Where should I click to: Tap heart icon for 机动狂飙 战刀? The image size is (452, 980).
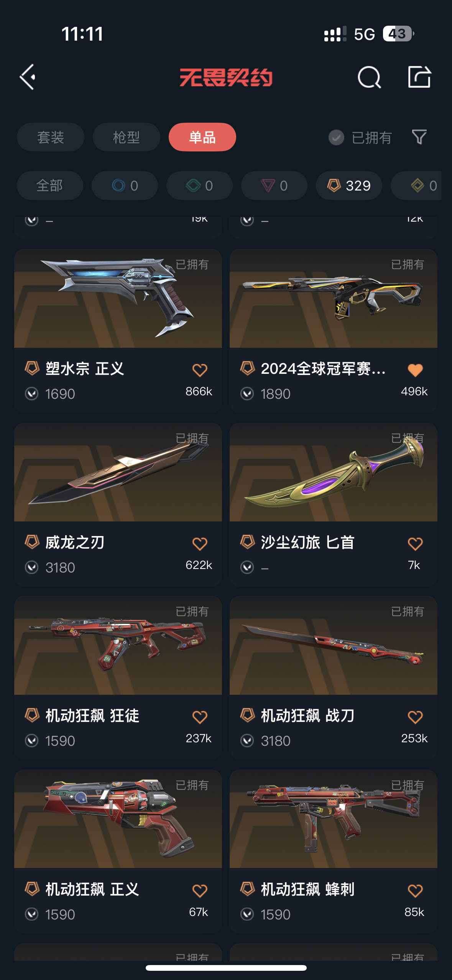tap(415, 717)
